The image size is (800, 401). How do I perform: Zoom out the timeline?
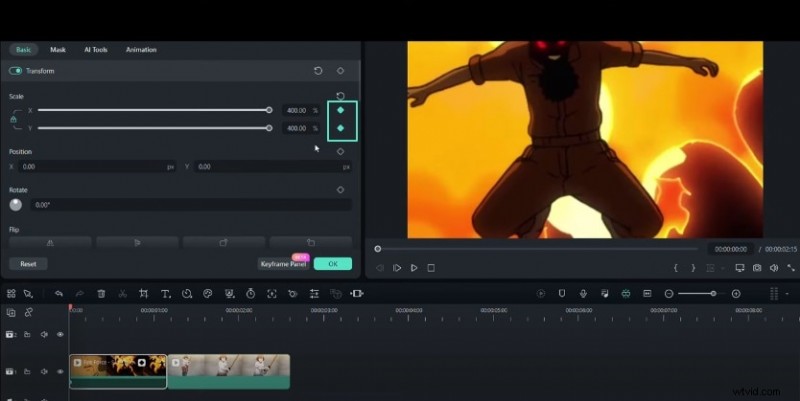[669, 293]
